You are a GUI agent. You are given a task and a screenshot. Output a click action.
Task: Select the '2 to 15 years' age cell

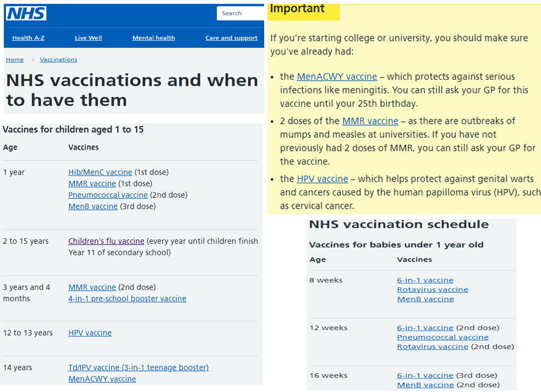(x=26, y=241)
